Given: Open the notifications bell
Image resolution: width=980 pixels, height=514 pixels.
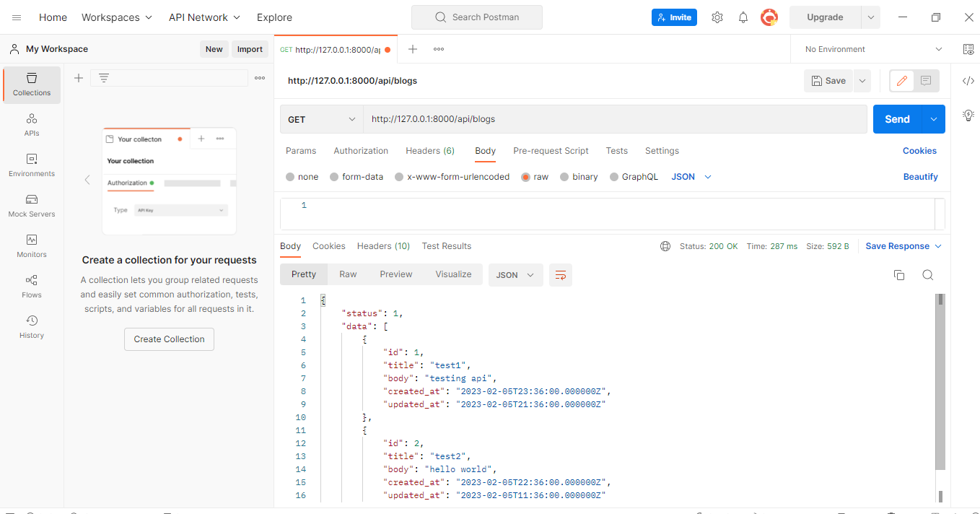Looking at the screenshot, I should (x=743, y=17).
